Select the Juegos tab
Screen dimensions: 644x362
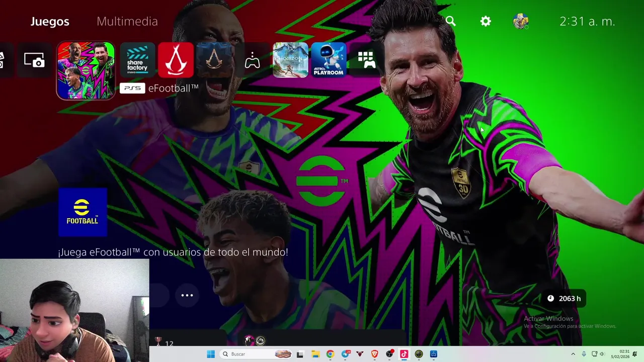pos(50,21)
